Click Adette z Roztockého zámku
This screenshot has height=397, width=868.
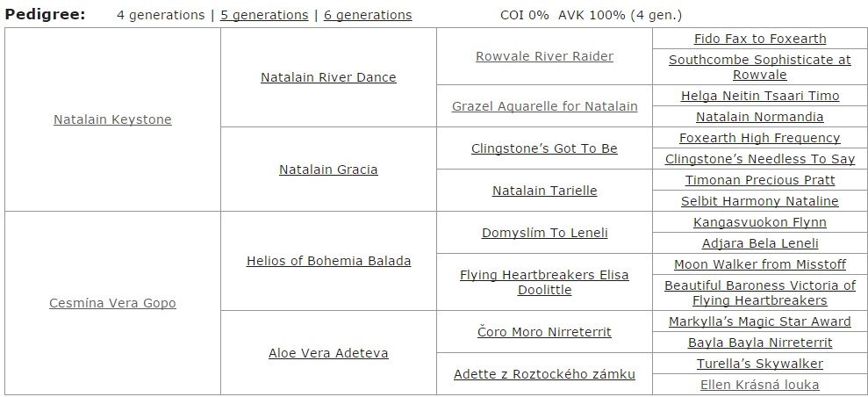coord(544,374)
